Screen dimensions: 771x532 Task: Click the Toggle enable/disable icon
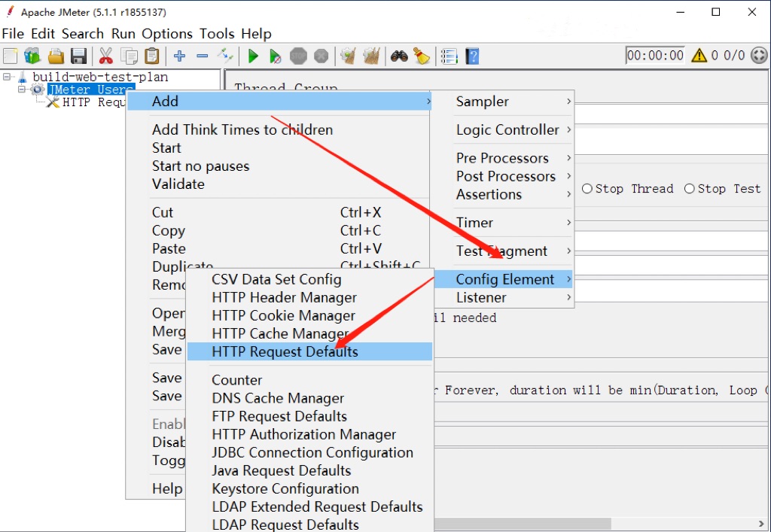pyautogui.click(x=225, y=56)
